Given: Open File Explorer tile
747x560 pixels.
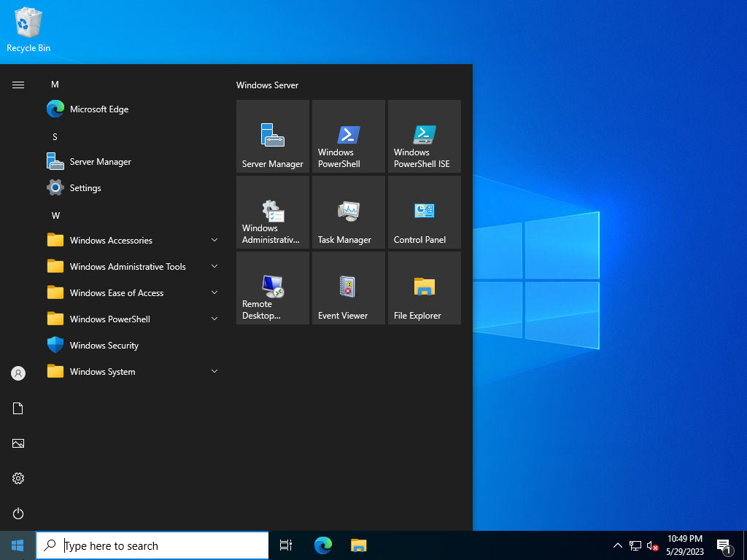Looking at the screenshot, I should click(424, 287).
